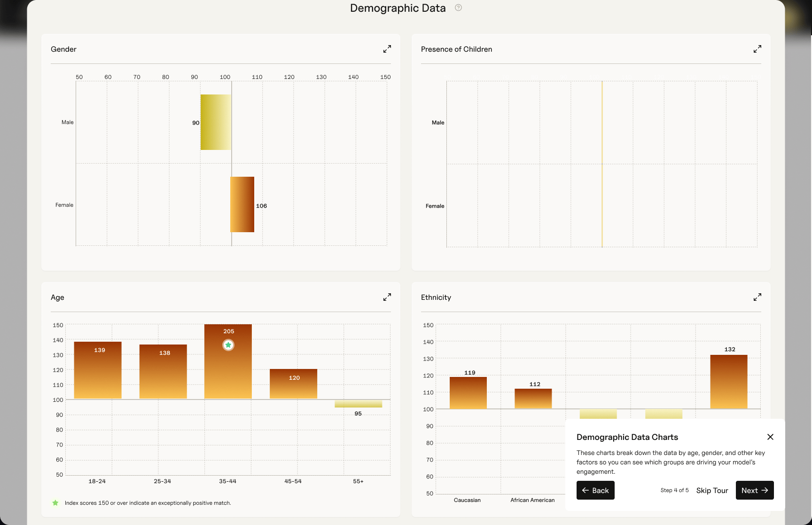Click the 'Age' chart title
The width and height of the screenshot is (812, 525).
[57, 298]
